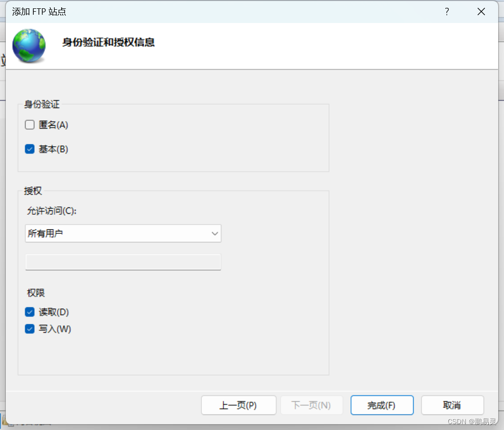This screenshot has width=504, height=430.
Task: Click the disabled 下一页(N) button
Action: pos(311,405)
